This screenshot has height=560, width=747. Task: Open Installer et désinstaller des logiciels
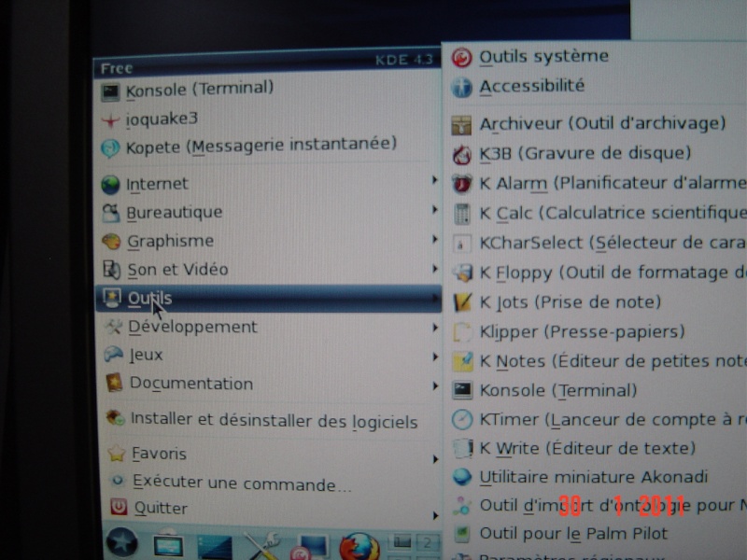[268, 420]
